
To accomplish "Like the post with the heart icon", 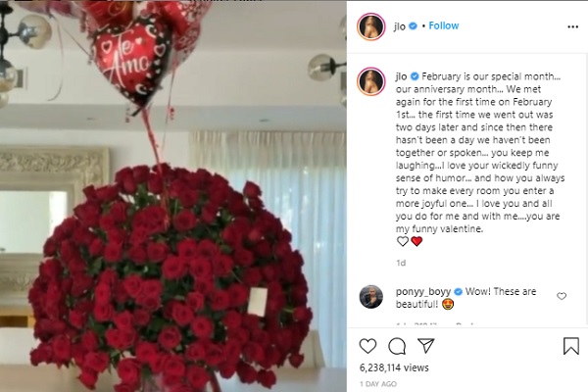I will click(x=367, y=346).
